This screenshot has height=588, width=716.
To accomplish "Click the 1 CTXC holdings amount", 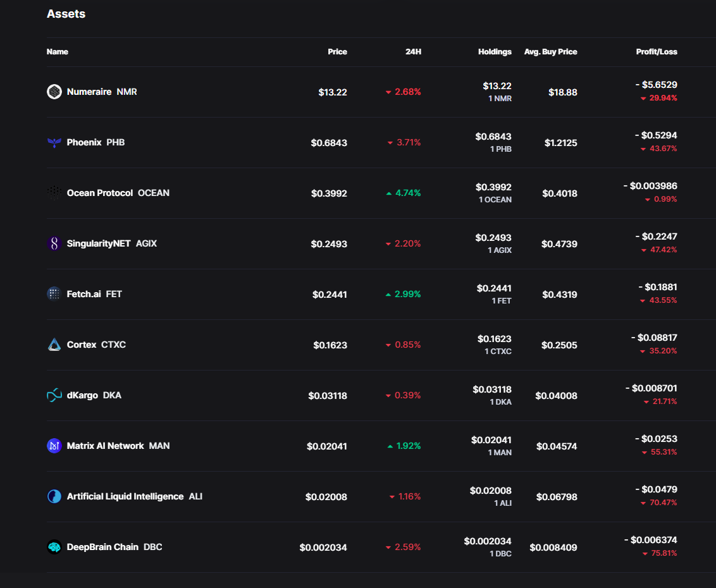I will [498, 352].
